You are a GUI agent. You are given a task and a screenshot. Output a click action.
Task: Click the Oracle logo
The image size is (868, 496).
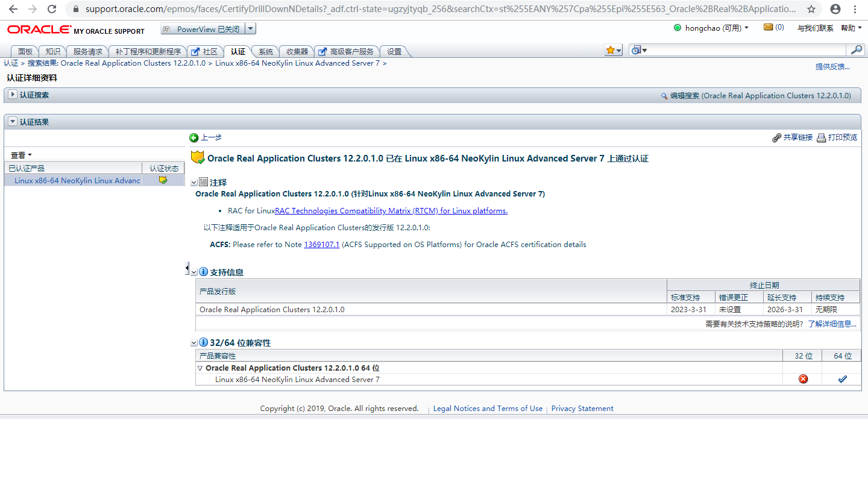39,30
